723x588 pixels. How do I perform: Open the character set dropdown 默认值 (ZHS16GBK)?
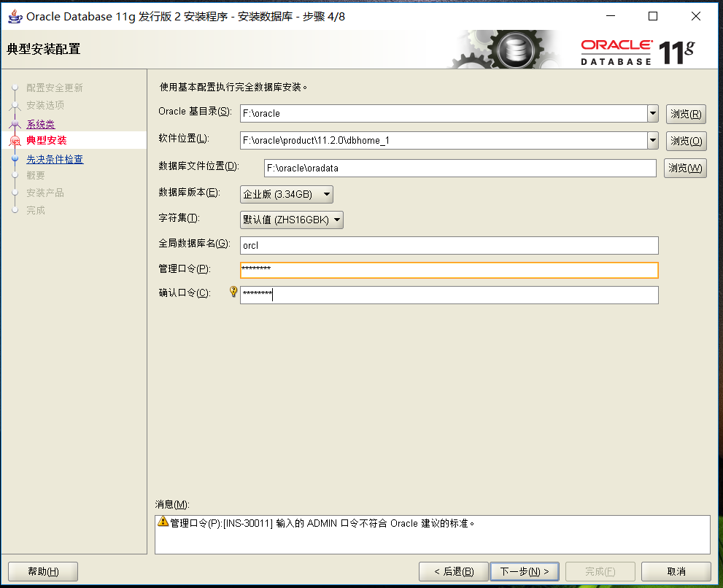(x=291, y=220)
